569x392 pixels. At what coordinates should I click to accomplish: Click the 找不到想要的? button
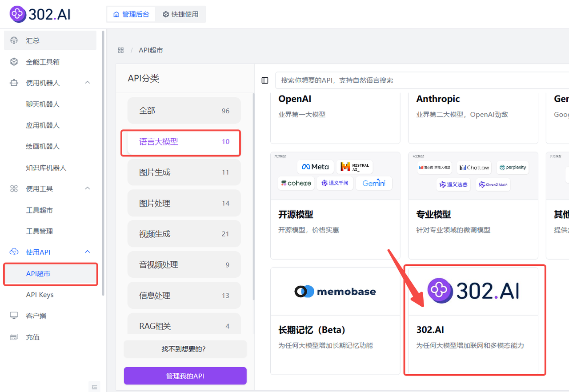click(185, 349)
